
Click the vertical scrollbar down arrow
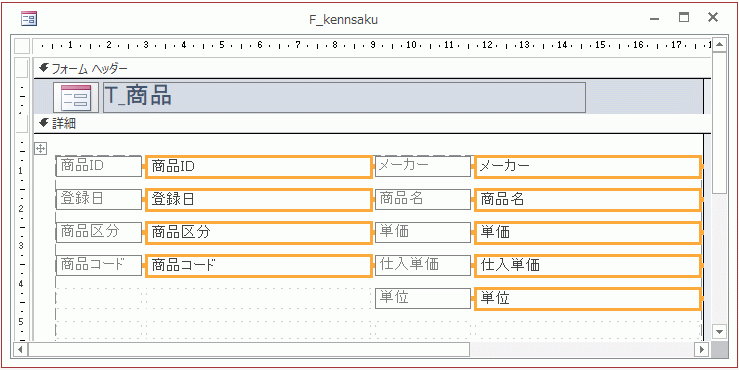tap(719, 332)
